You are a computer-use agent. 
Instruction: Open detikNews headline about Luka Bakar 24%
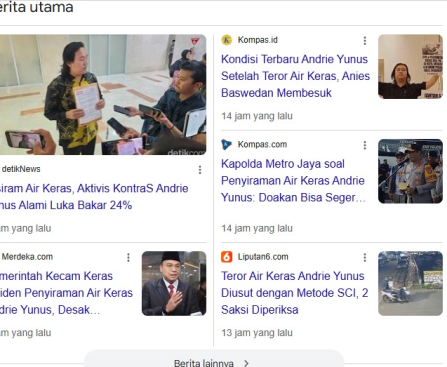(x=94, y=197)
